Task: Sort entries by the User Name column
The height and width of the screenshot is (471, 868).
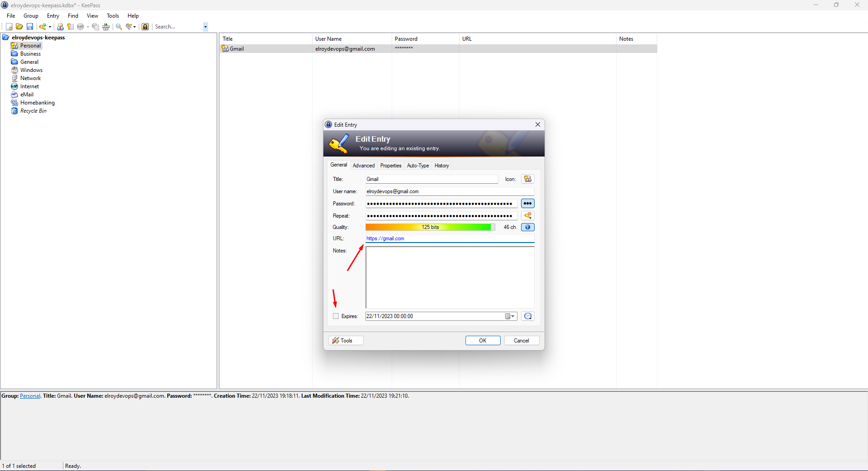Action: point(351,39)
